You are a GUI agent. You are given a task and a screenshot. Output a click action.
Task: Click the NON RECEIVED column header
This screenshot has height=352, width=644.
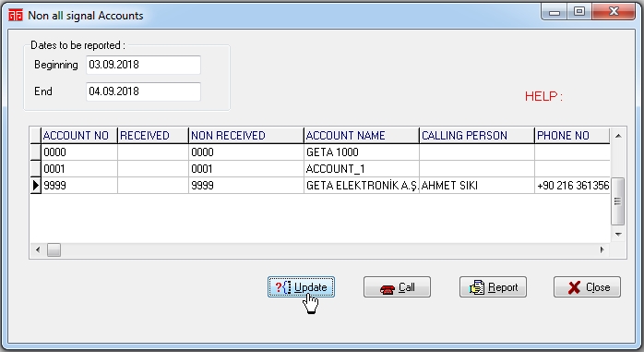pyautogui.click(x=246, y=135)
